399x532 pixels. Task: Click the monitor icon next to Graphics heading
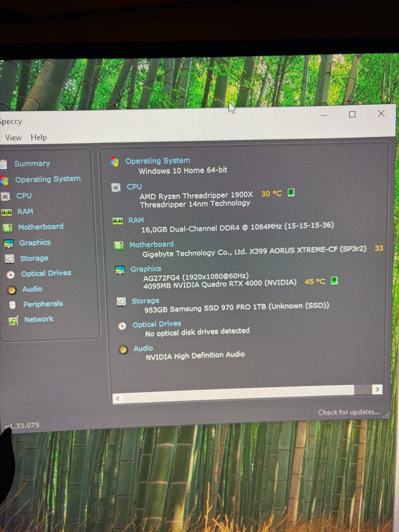tap(120, 270)
